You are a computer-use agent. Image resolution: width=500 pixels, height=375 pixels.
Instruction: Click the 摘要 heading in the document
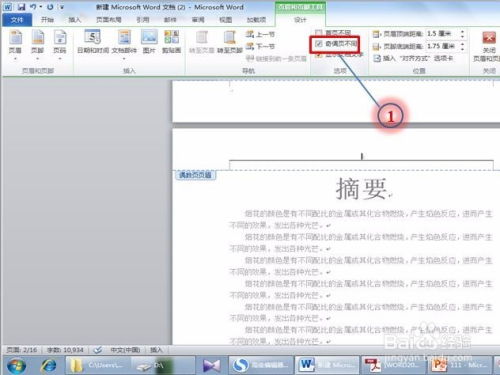(x=361, y=189)
